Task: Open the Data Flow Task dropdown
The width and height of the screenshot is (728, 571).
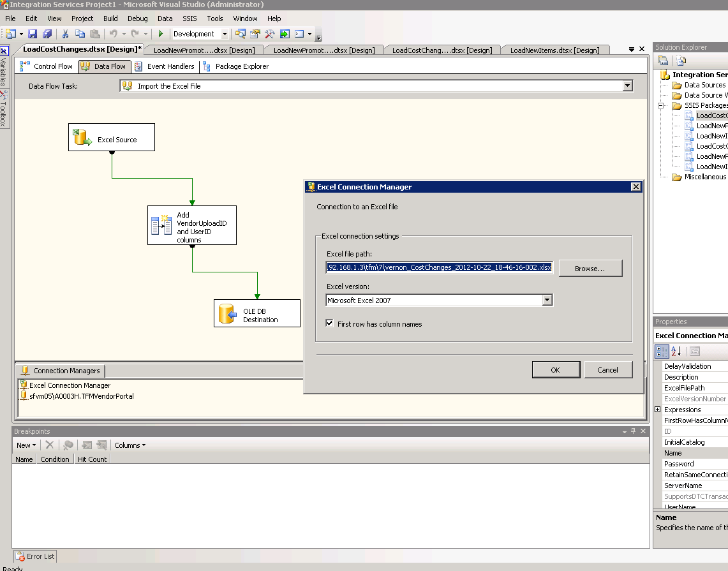Action: click(627, 85)
